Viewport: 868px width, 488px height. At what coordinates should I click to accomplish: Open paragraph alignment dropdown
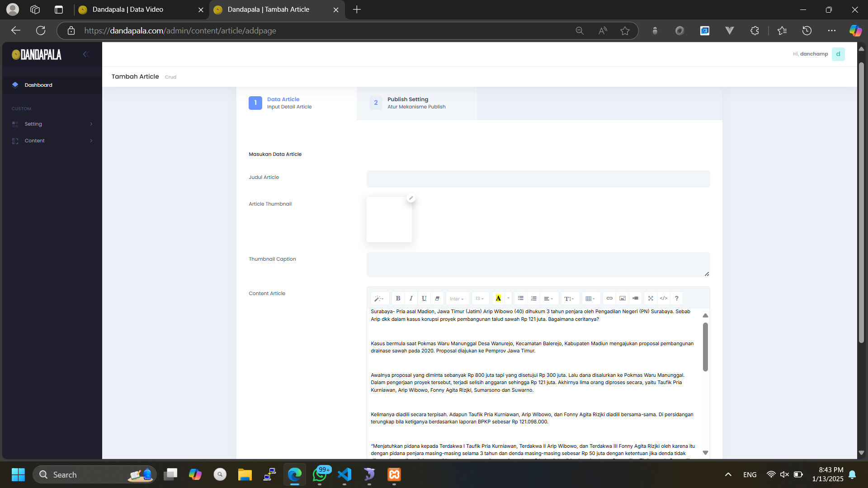(549, 299)
